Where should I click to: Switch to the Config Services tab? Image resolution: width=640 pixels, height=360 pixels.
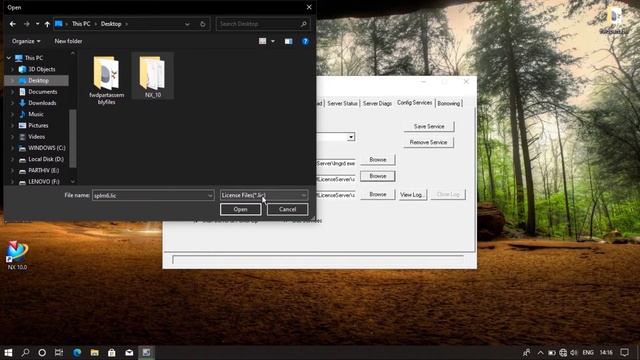click(415, 103)
